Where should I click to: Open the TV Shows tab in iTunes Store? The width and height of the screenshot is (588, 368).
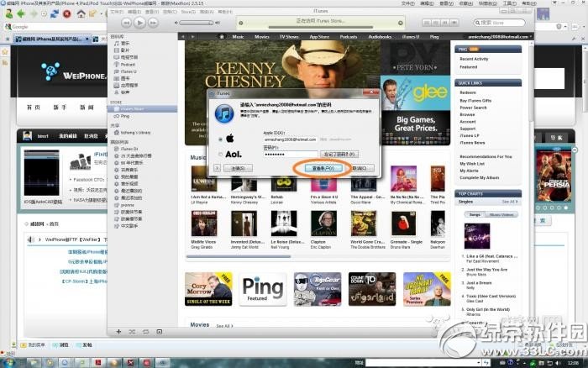tap(289, 37)
